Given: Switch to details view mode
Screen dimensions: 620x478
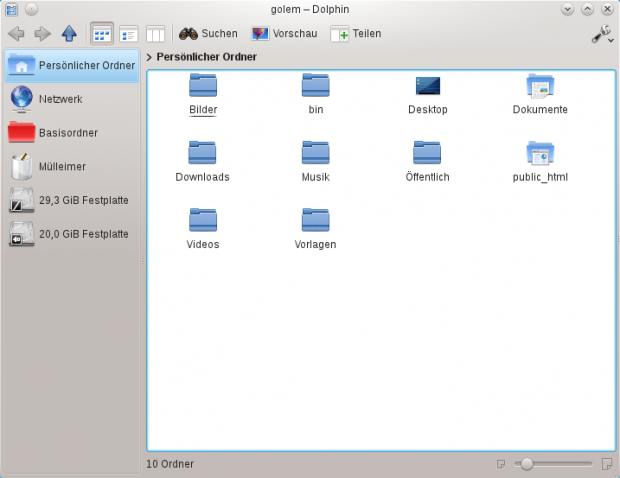Looking at the screenshot, I should coord(128,33).
